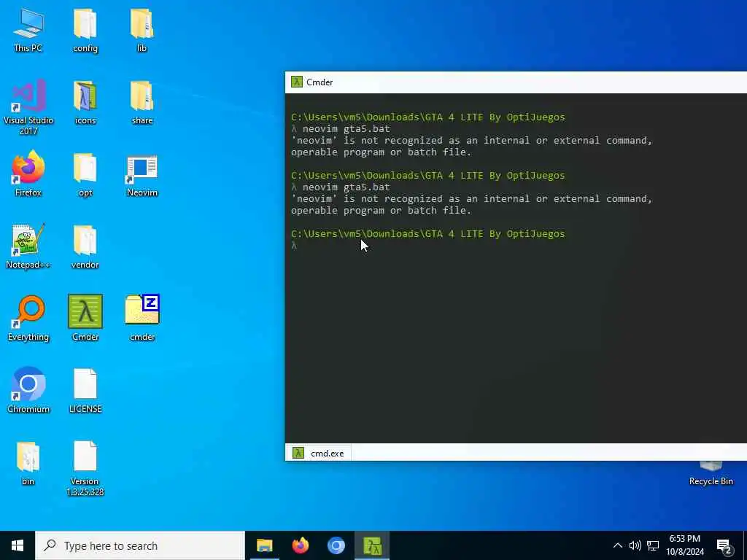This screenshot has width=747, height=560.
Task: Open the Firefox desktop shortcut
Action: pos(28,174)
